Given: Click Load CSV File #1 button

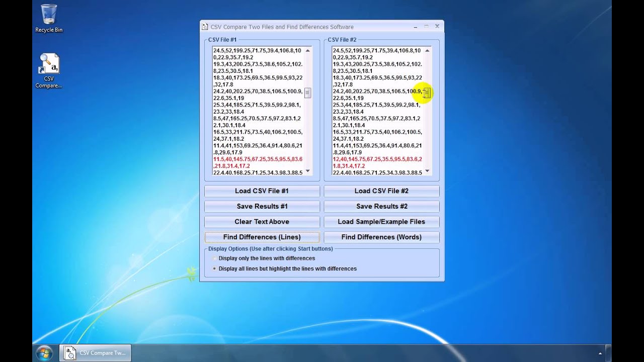Looking at the screenshot, I should coord(262,191).
